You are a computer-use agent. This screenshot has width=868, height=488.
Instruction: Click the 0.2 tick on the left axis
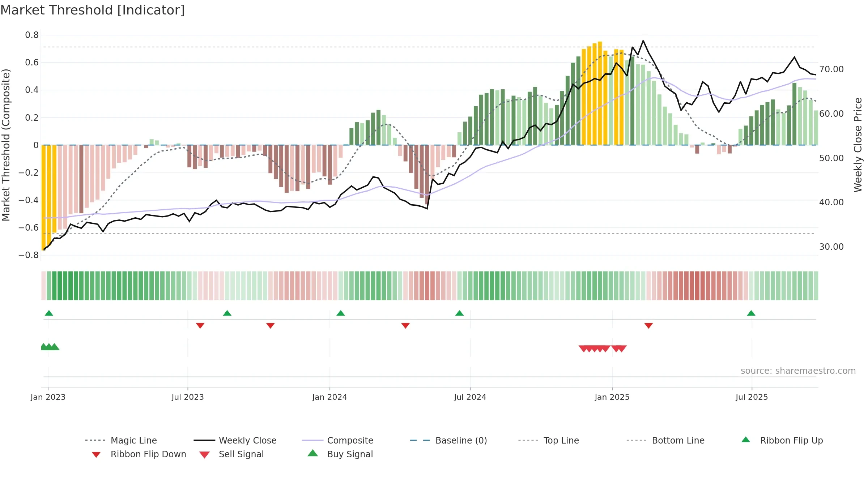(x=32, y=117)
